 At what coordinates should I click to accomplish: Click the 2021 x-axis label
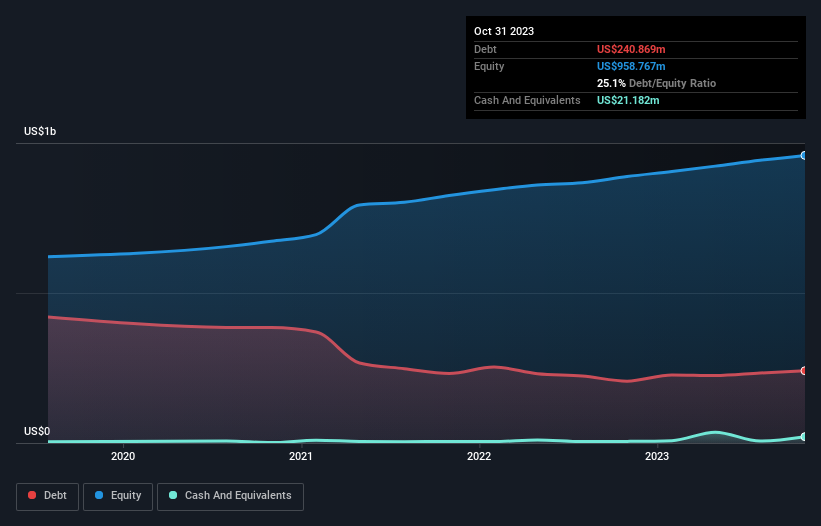301,456
